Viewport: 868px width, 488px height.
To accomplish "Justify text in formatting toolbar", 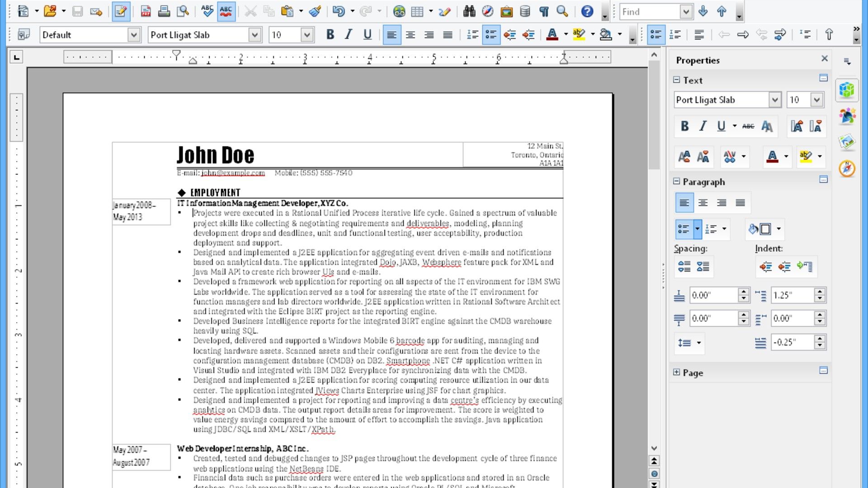I will pos(448,35).
